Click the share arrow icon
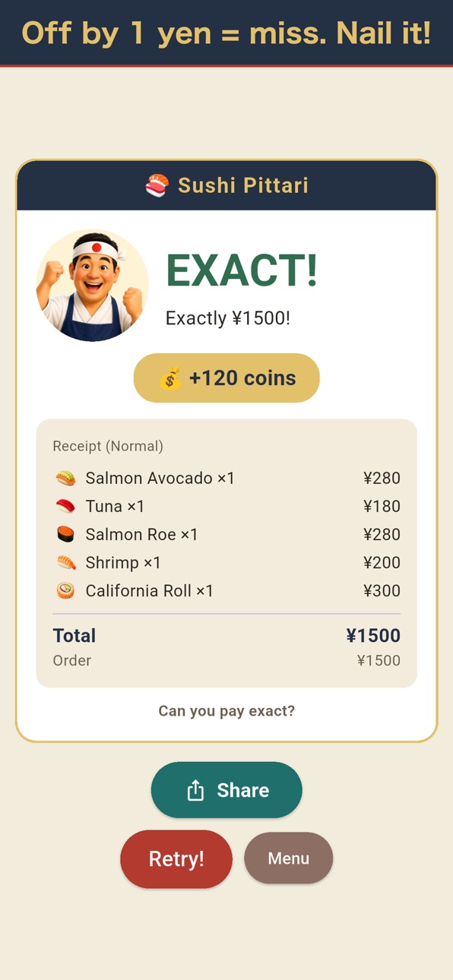Image resolution: width=453 pixels, height=980 pixels. [195, 791]
